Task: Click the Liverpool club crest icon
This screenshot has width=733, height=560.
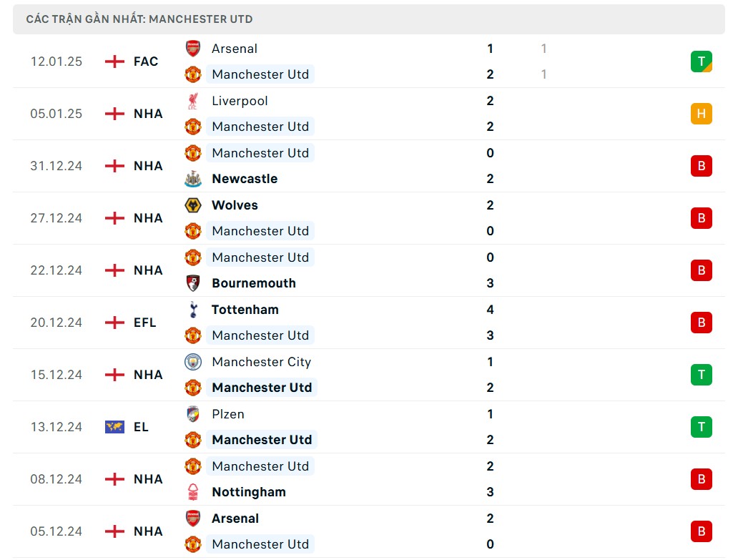Action: 193,101
